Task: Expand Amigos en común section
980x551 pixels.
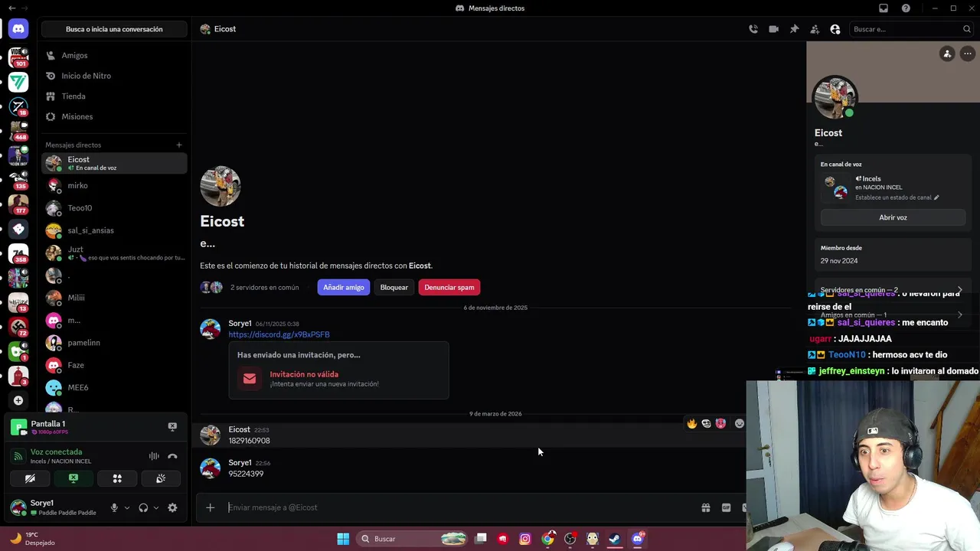Action: tap(892, 315)
